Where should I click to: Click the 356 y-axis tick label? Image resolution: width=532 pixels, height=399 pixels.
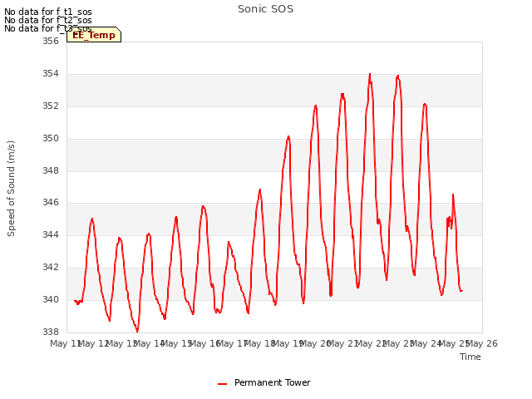coord(51,41)
